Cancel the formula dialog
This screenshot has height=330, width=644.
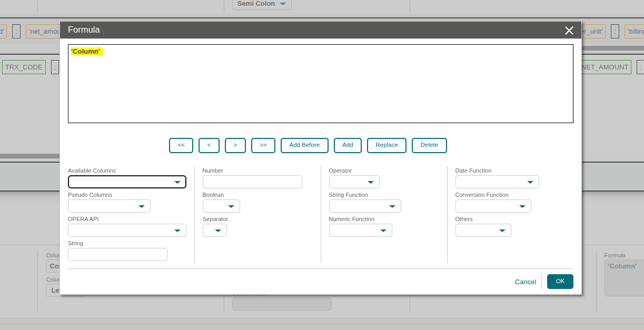click(525, 282)
